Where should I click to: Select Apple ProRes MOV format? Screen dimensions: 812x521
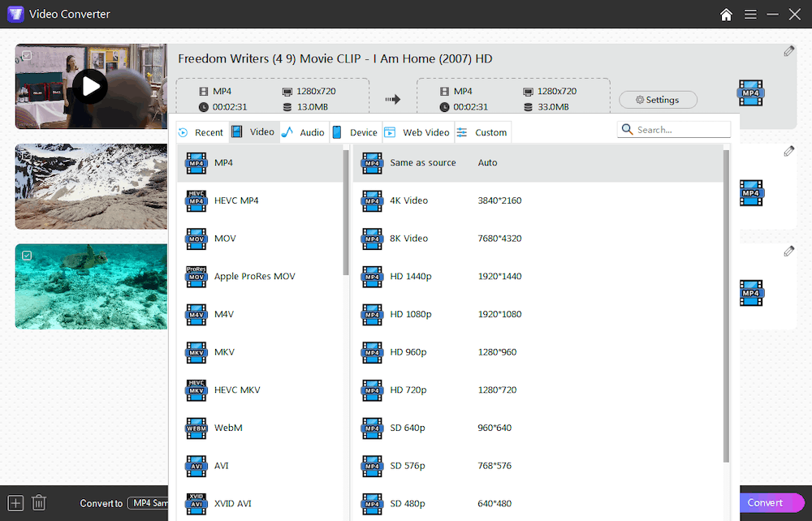pos(260,276)
